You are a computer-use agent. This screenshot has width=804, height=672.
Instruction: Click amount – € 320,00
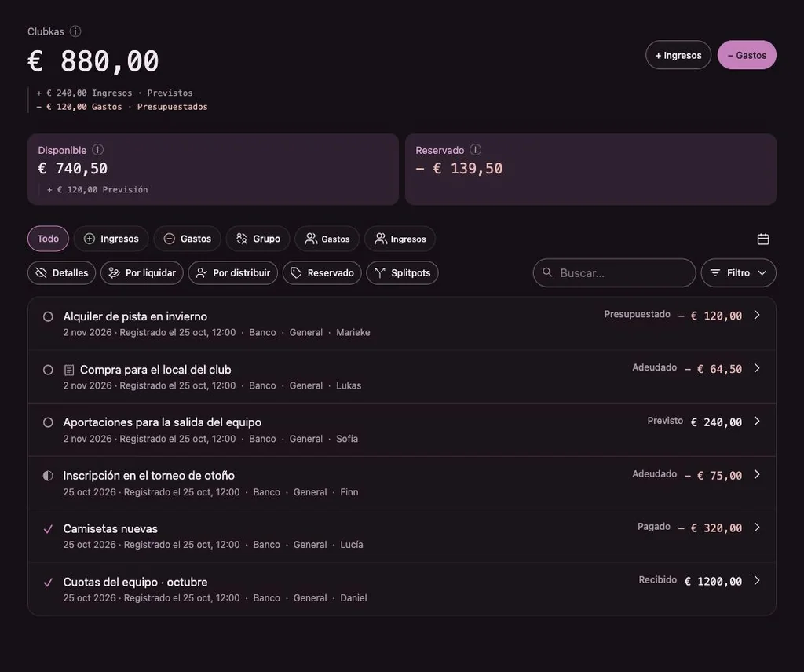(x=710, y=528)
